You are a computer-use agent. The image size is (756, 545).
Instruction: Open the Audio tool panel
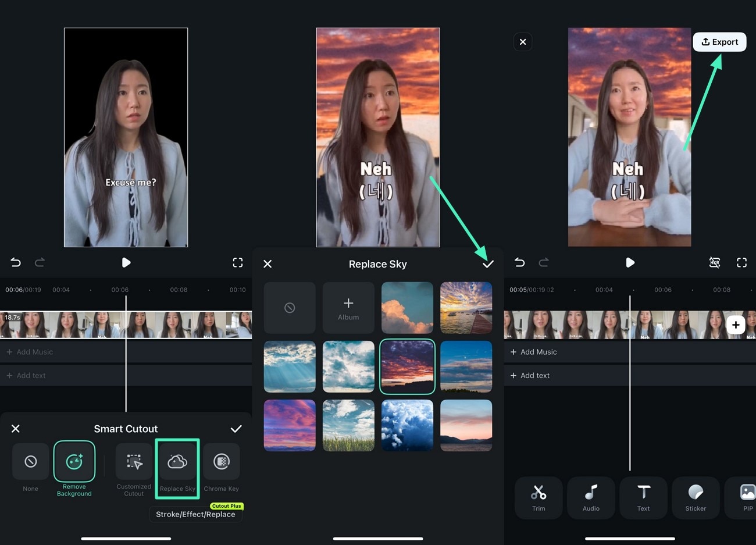click(591, 497)
